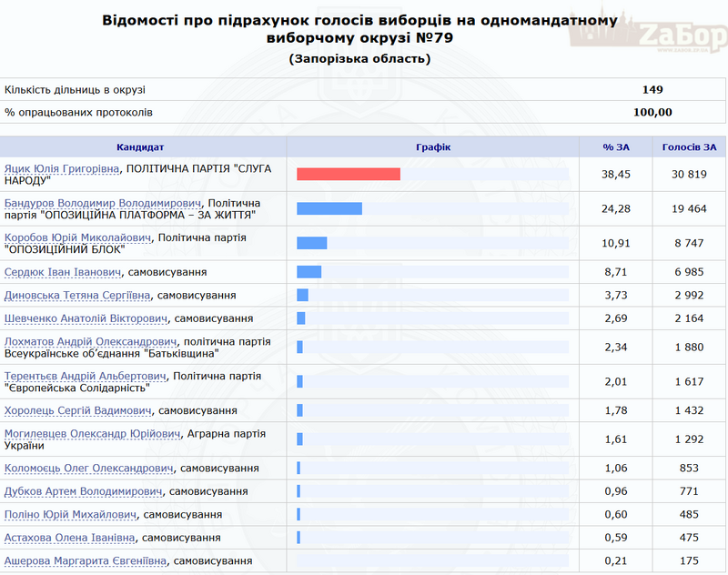Click candidate link Яцик Юлія Григорівна
Image resolution: width=728 pixels, height=575 pixels.
coord(62,168)
